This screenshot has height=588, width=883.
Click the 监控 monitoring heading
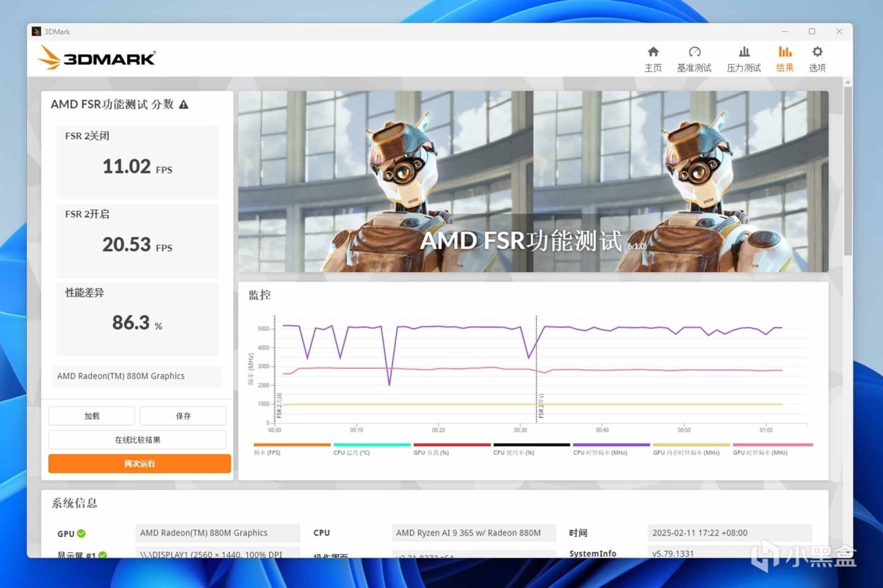[x=260, y=295]
